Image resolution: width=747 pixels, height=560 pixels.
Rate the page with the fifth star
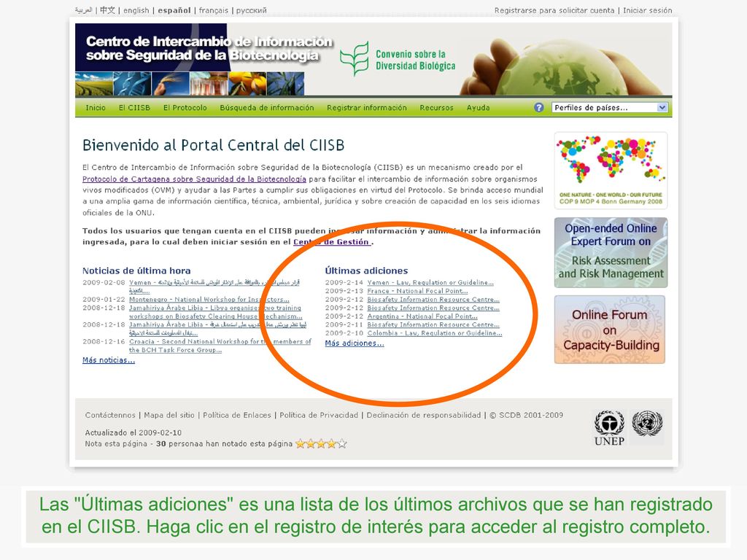[342, 444]
